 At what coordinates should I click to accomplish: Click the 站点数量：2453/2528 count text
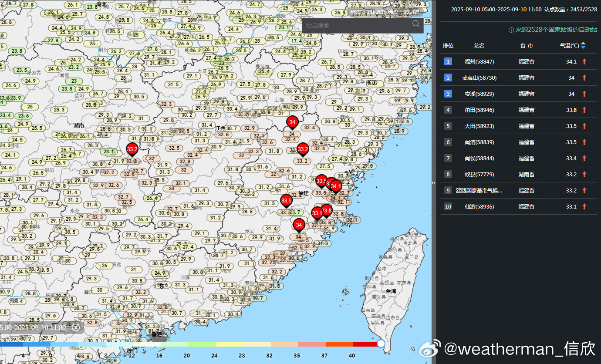[x=570, y=9]
